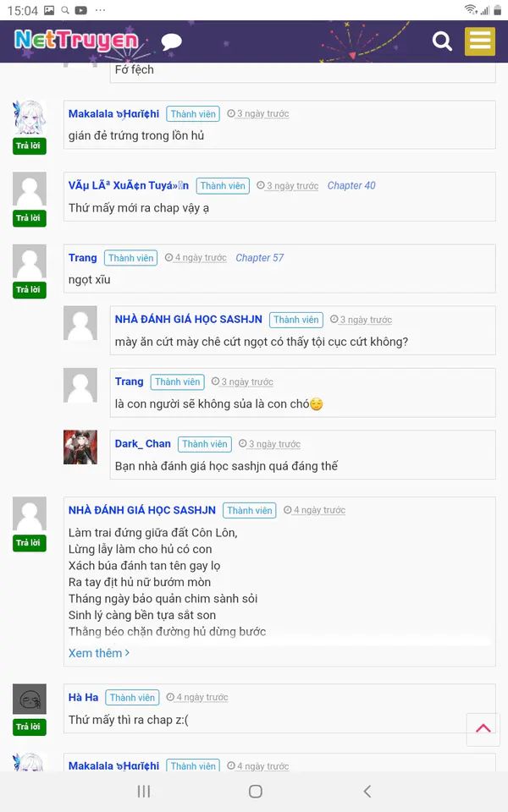This screenshot has height=812, width=508.
Task: Expand comment with "Xem thêm"
Action: (98, 653)
